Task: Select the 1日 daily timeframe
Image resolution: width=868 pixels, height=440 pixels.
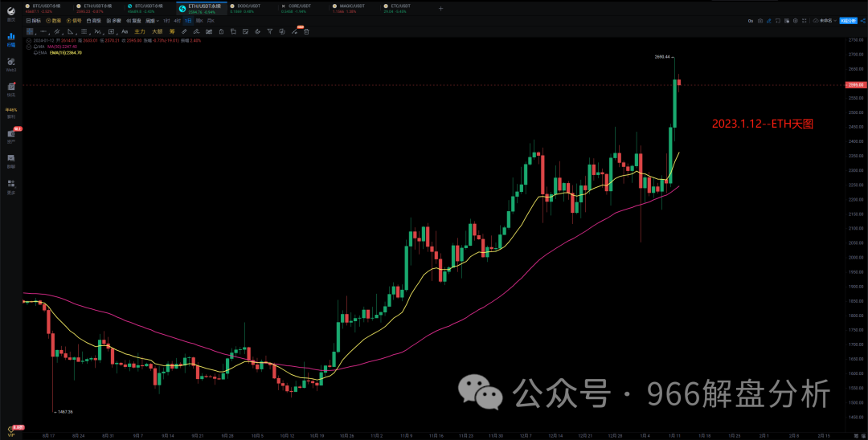Action: tap(188, 21)
